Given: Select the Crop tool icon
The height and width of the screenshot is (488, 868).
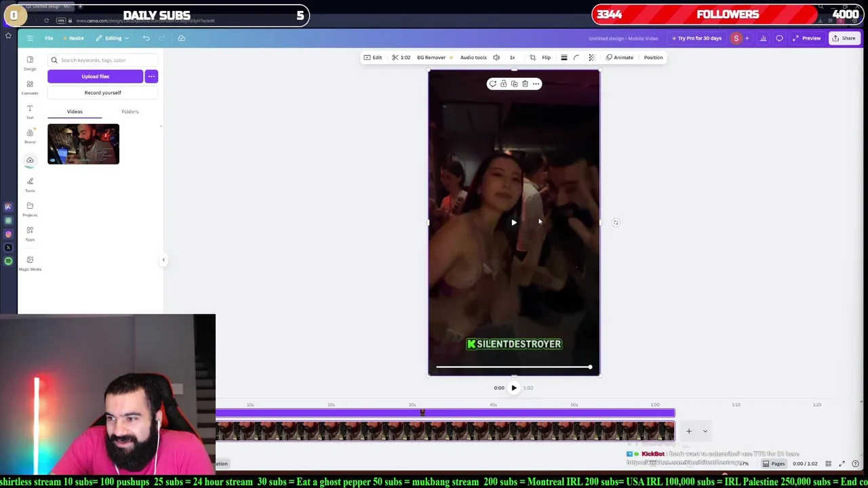Looking at the screenshot, I should pyautogui.click(x=532, y=58).
